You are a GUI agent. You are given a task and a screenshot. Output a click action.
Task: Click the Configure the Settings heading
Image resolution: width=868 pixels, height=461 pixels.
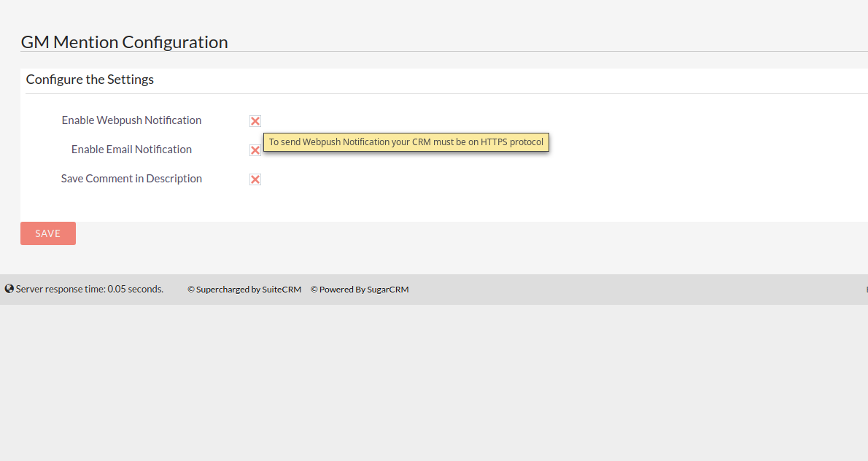90,80
